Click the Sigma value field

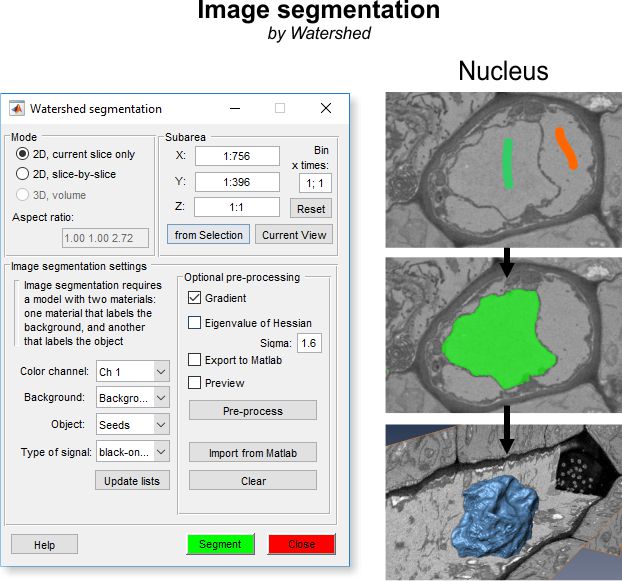[x=309, y=343]
